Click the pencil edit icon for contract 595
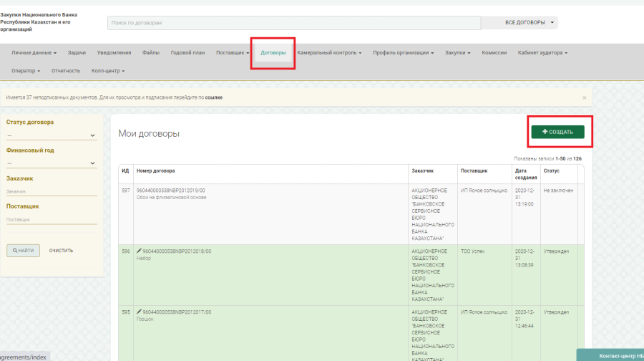Viewport: 644px width, 361px height. pyautogui.click(x=139, y=312)
